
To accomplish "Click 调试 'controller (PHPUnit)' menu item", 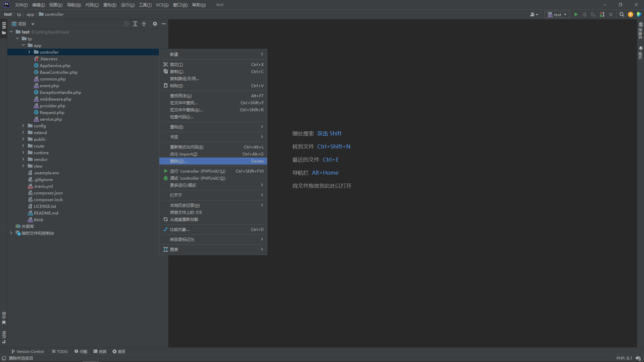I will (x=213, y=178).
